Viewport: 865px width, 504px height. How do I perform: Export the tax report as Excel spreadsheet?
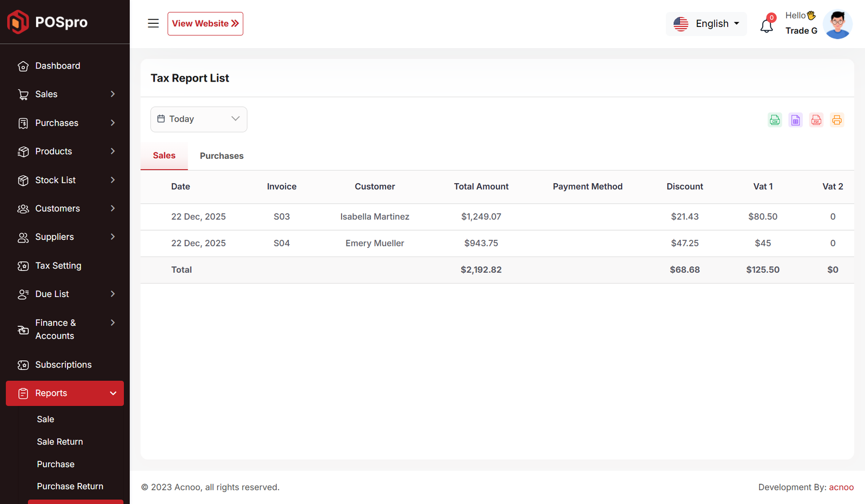[795, 120]
